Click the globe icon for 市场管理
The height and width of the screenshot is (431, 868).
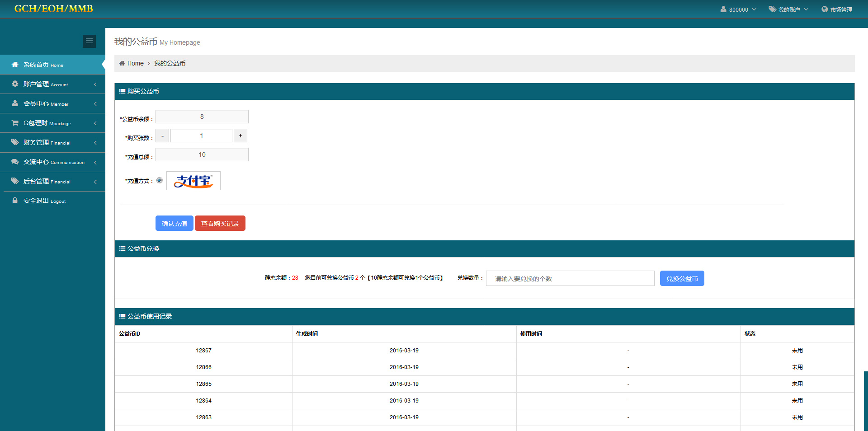pyautogui.click(x=825, y=9)
